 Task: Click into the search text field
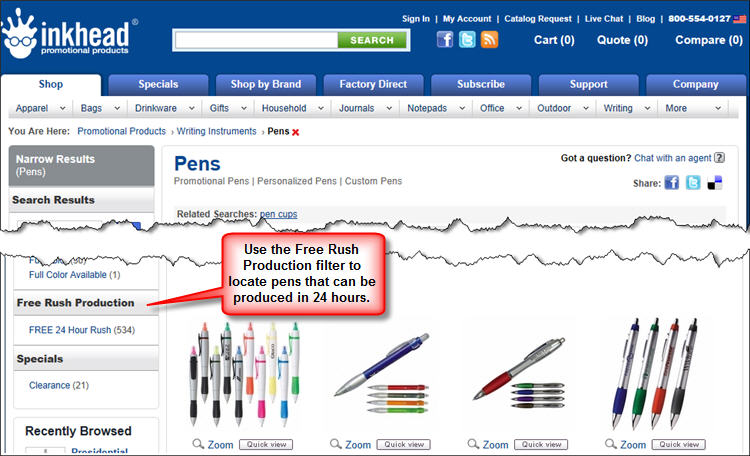pos(256,40)
